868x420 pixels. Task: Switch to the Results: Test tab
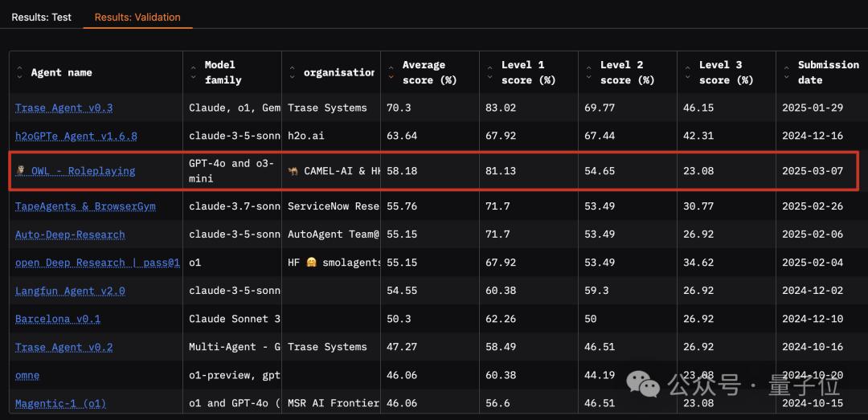(41, 17)
